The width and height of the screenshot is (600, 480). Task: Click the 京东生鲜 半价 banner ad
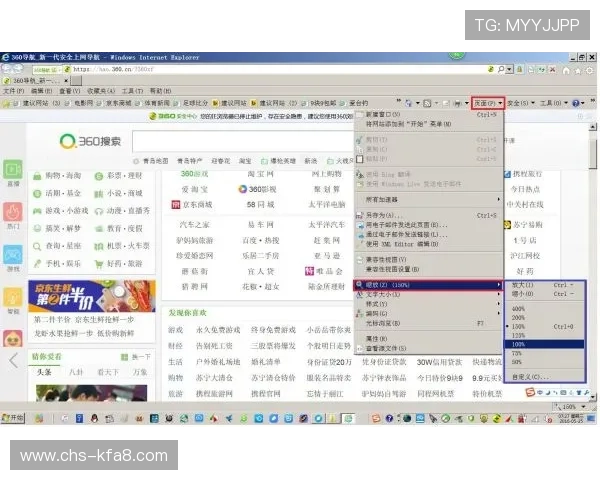(x=91, y=296)
